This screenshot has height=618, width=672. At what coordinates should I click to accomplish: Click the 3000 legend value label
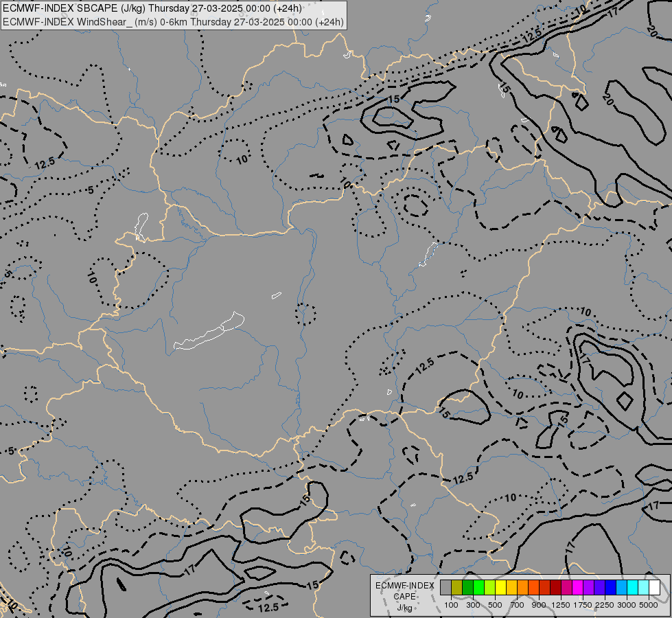click(627, 605)
